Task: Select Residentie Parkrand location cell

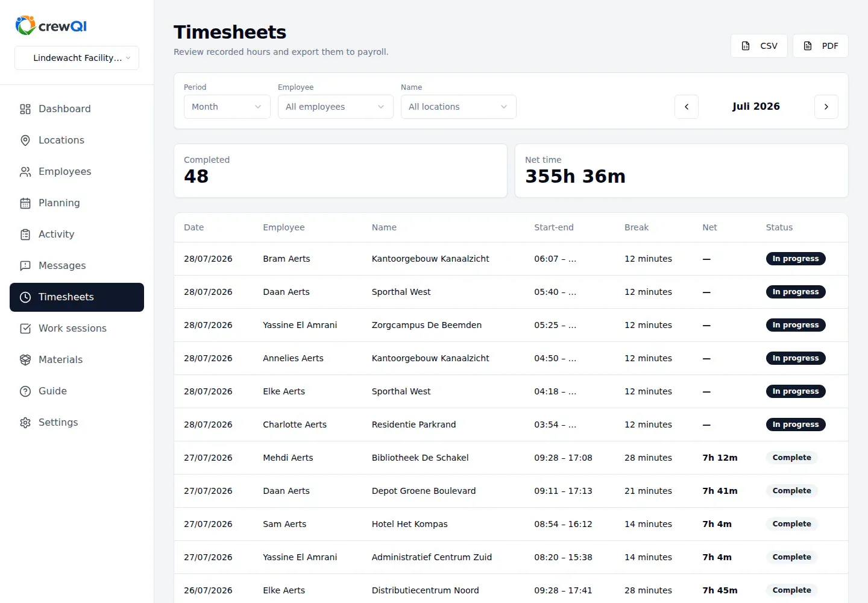Action: (x=414, y=425)
